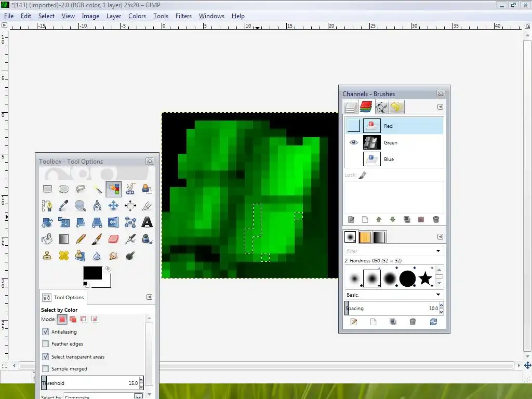Select the Paintbrush tool
The width and height of the screenshot is (532, 399).
click(x=97, y=239)
